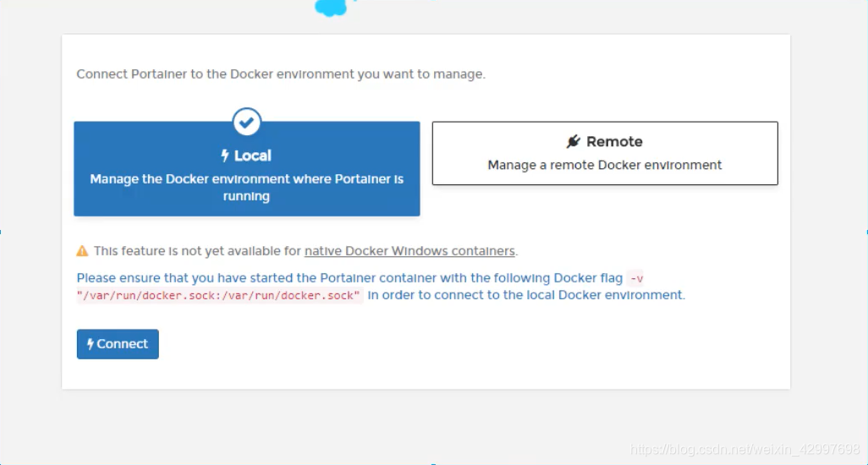Click the 'Connect Portainer to the Docker environment' text
This screenshot has width=868, height=465.
[x=281, y=74]
